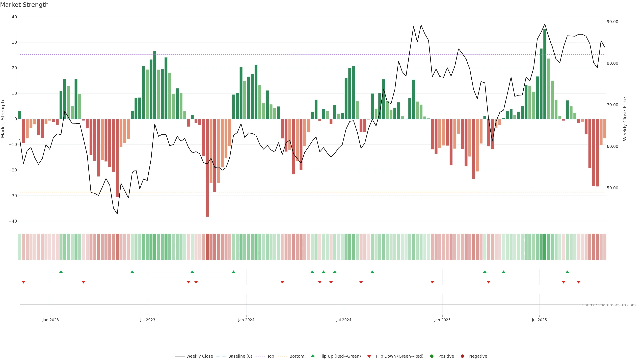This screenshot has height=362, width=644.
Task: Click the dark red Negative circle legend icon
Action: 462,356
